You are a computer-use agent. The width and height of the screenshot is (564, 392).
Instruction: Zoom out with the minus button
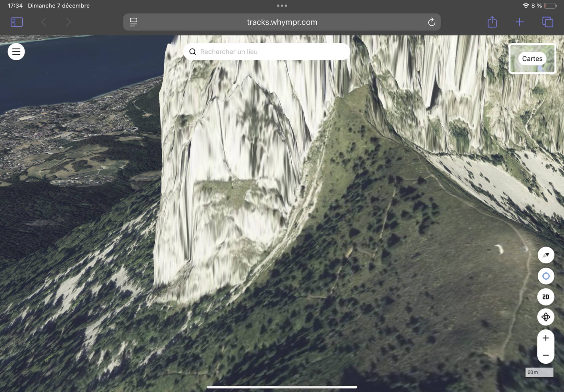click(x=546, y=355)
